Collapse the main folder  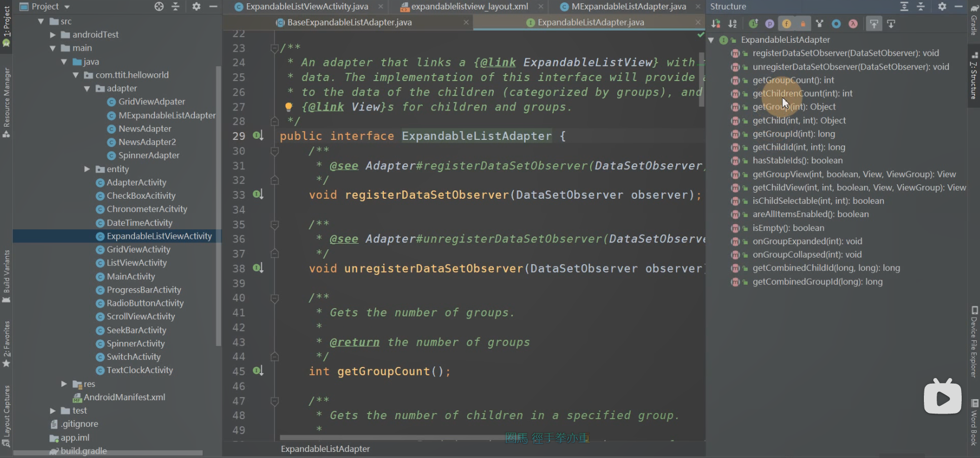pos(53,48)
